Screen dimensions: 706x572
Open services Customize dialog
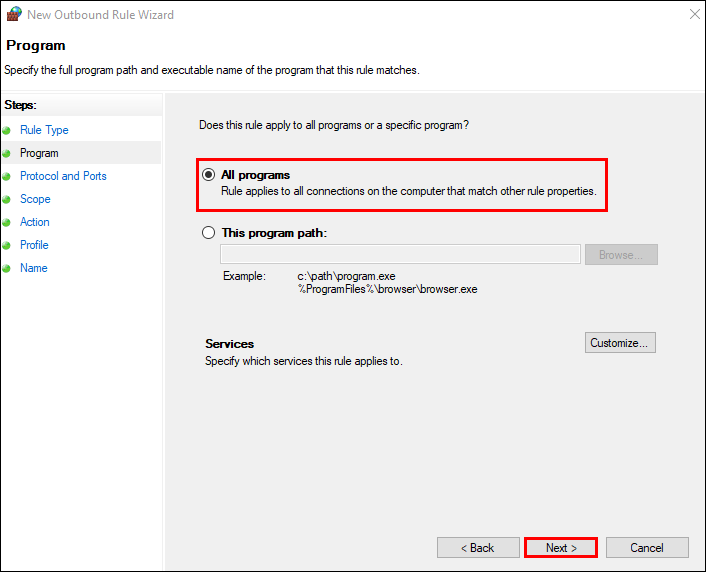(620, 343)
